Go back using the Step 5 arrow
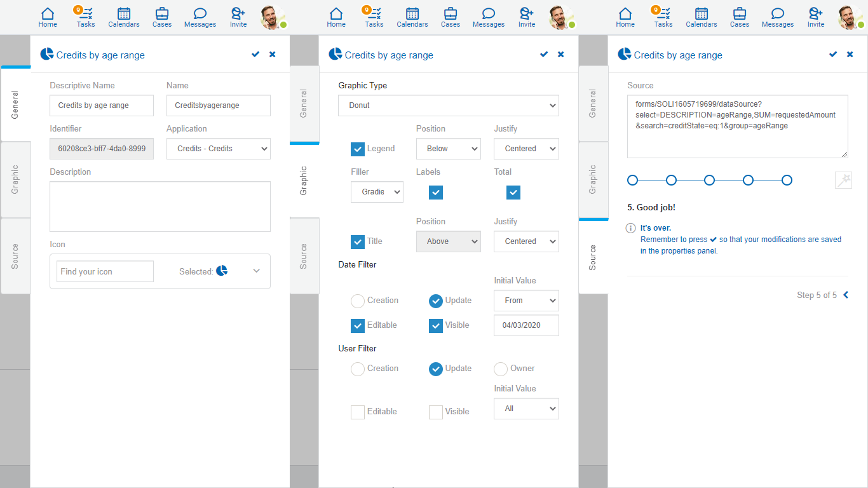 (x=846, y=295)
